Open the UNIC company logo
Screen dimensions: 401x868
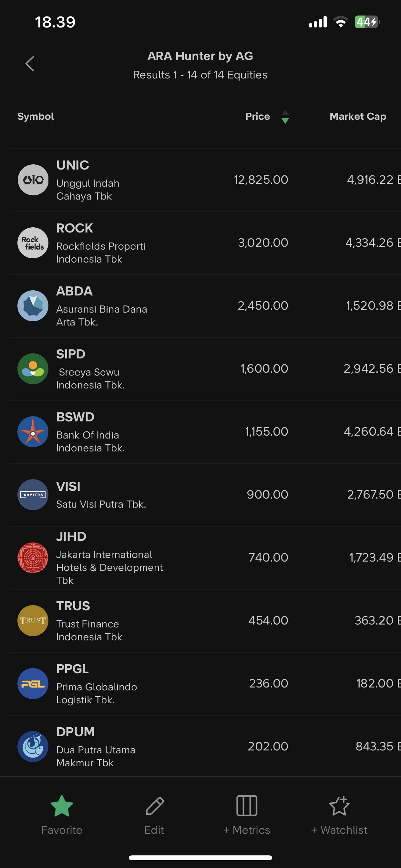pyautogui.click(x=33, y=180)
